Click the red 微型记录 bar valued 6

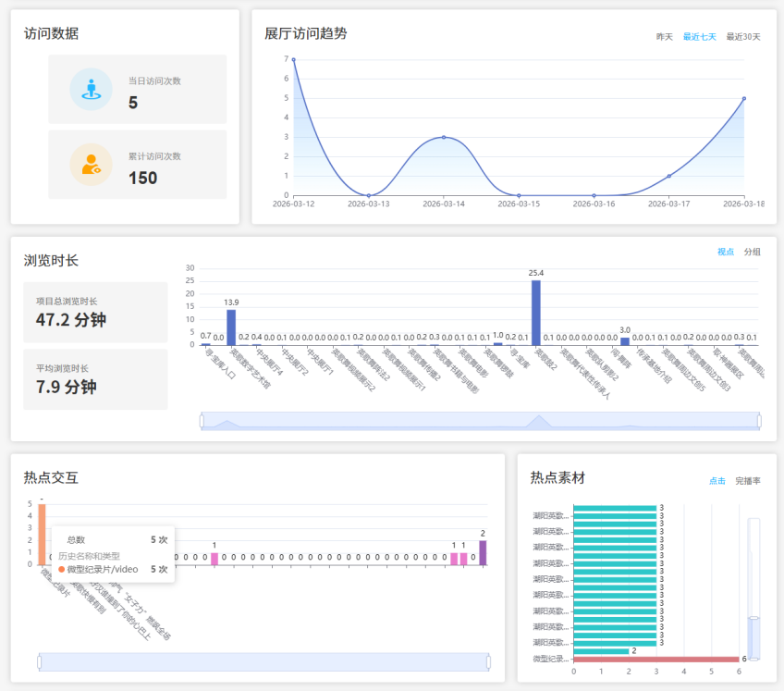click(x=655, y=659)
